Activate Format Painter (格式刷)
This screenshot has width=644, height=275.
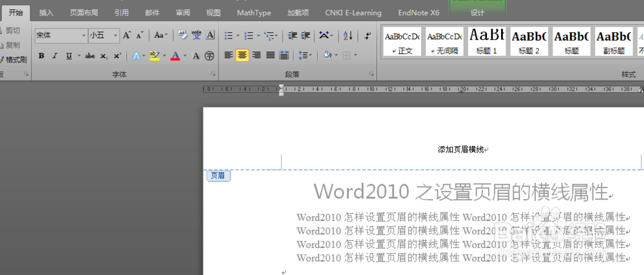14,60
